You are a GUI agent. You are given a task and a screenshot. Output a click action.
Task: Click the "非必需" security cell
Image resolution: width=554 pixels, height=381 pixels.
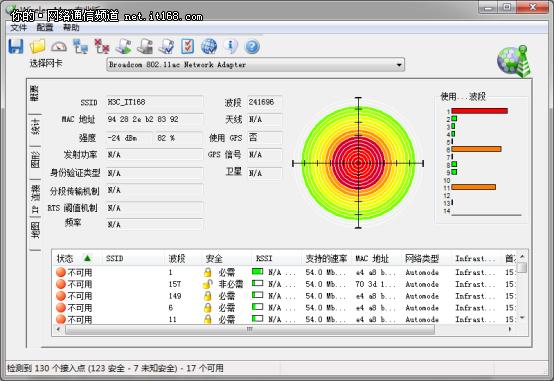(x=230, y=284)
